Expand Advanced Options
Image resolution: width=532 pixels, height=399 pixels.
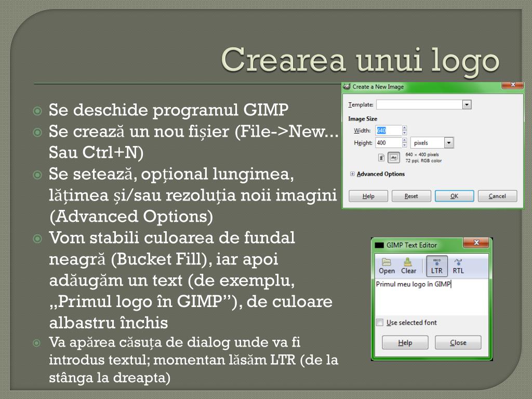(x=352, y=174)
